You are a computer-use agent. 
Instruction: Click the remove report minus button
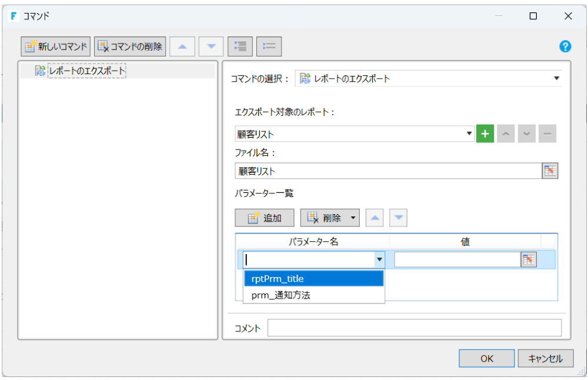pyautogui.click(x=547, y=134)
